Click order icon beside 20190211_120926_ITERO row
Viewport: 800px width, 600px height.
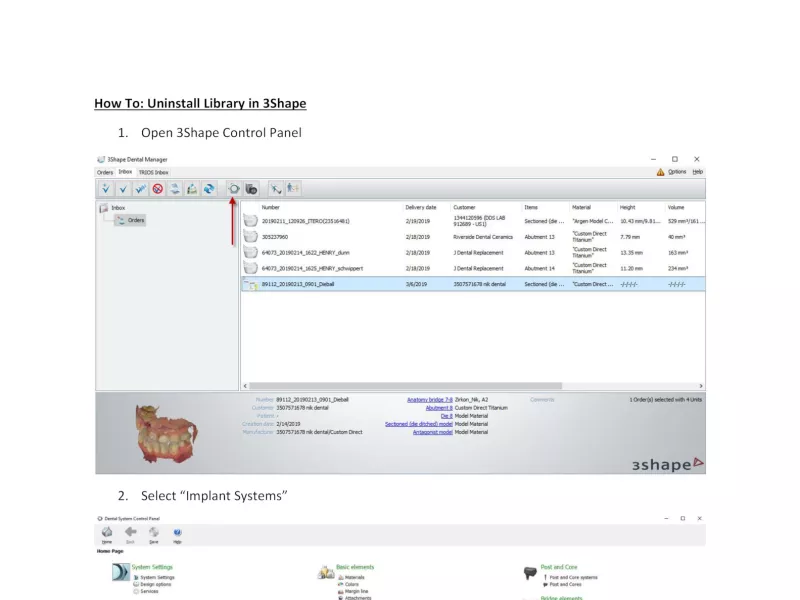[251, 221]
